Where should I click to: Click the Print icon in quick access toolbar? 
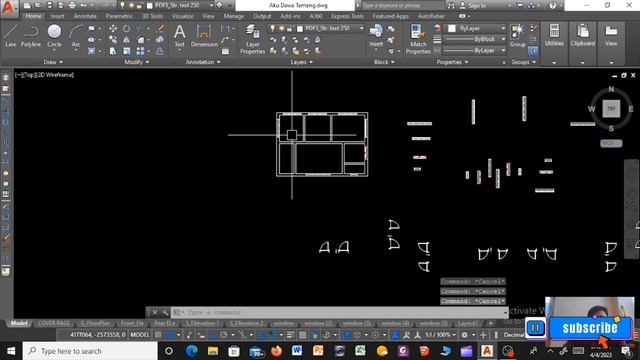click(72, 5)
